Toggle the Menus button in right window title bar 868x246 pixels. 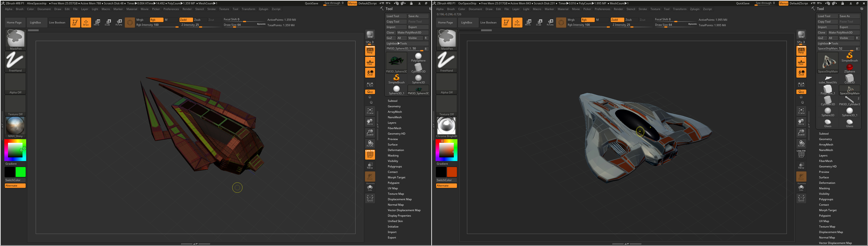[783, 3]
